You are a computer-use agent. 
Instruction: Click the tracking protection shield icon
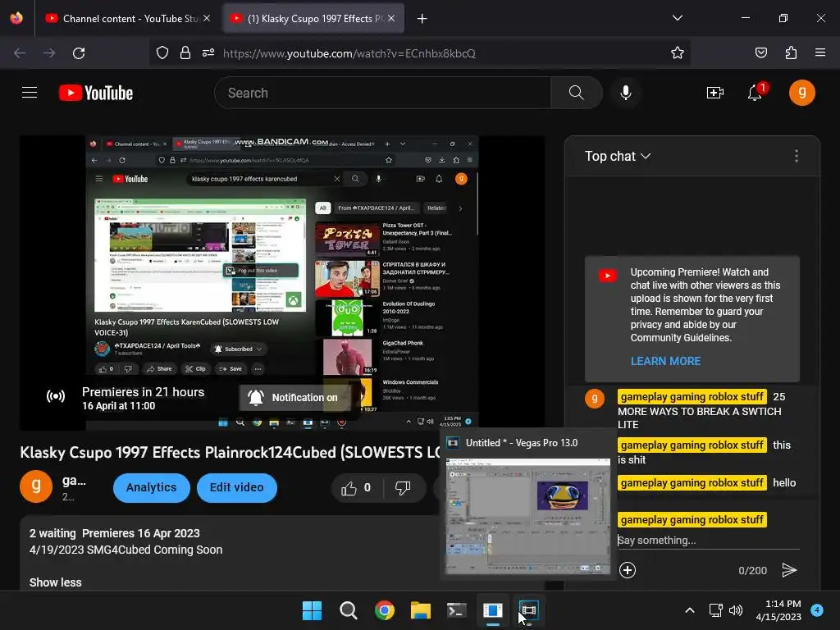pyautogui.click(x=162, y=52)
